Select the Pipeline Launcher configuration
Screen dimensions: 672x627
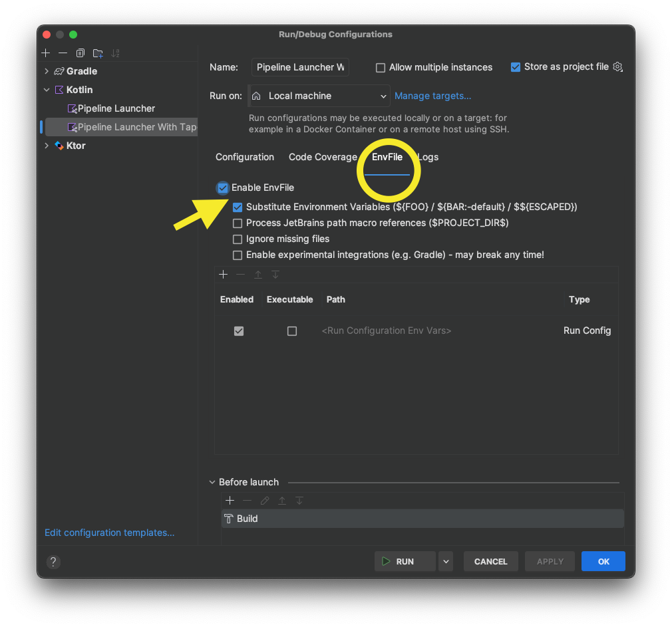point(116,108)
